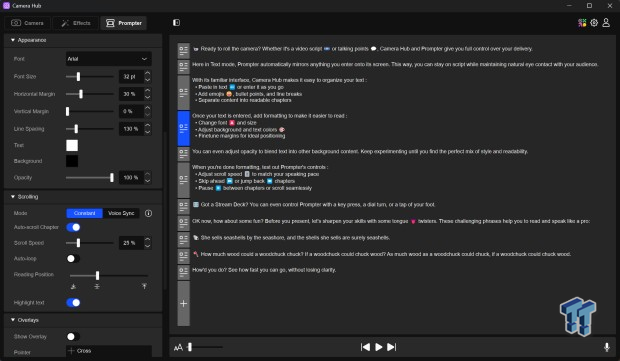This screenshot has width=620, height=361.
Task: Select the 'You can even adjust opacity' chapter icon
Action: click(183, 153)
